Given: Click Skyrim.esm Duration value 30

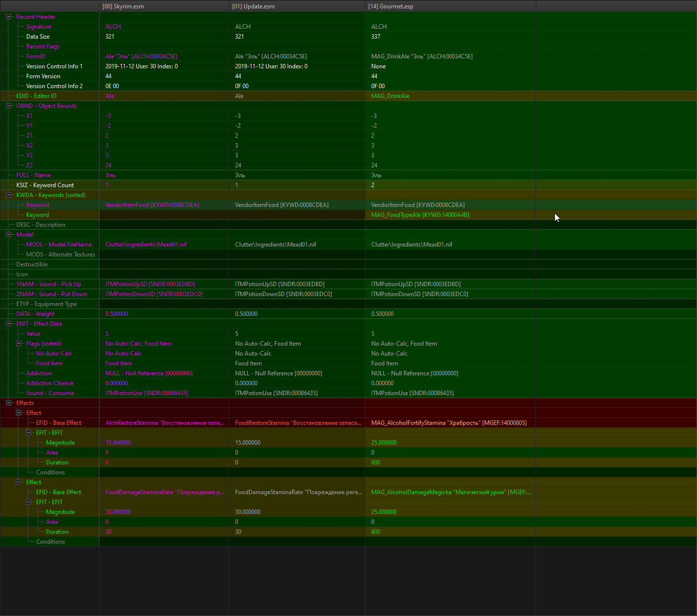Looking at the screenshot, I should coord(108,532).
